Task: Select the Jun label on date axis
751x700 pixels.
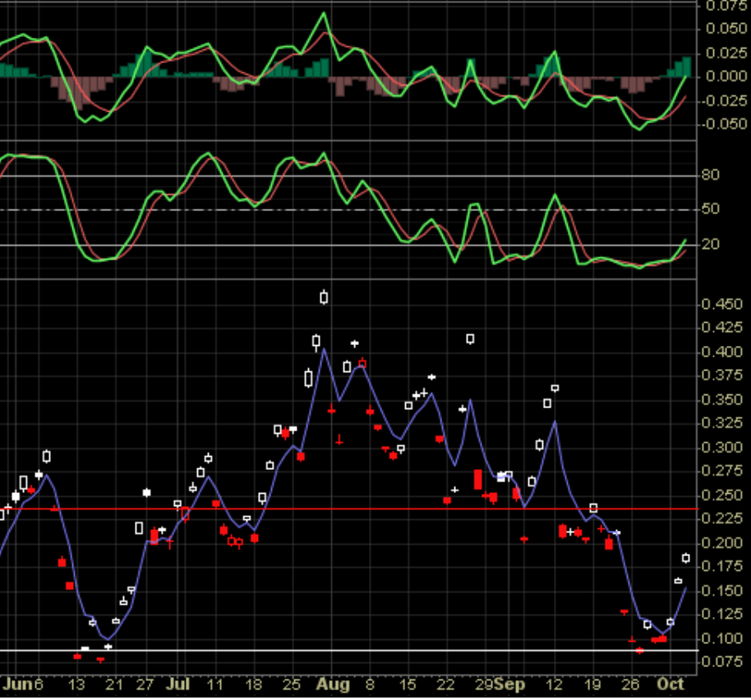Action: coord(17,684)
